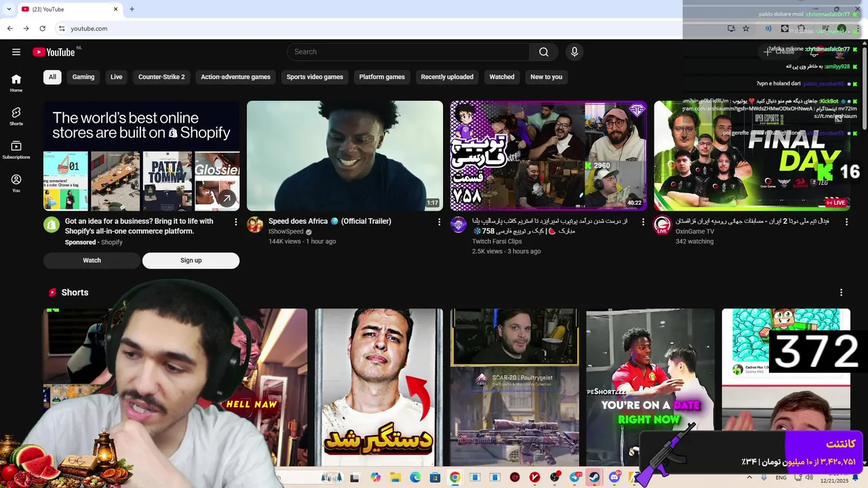This screenshot has width=868, height=488.
Task: Select the Recently uploaded chip
Action: (x=447, y=77)
